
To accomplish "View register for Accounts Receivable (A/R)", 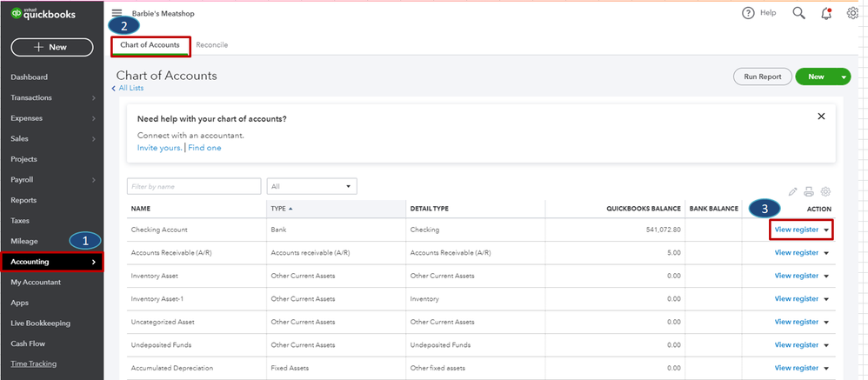I will (796, 253).
